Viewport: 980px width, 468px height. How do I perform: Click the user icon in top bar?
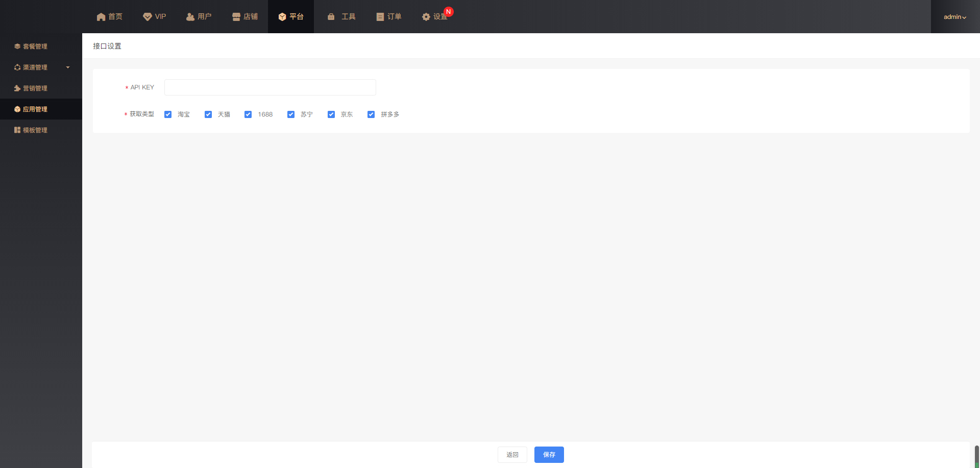click(190, 17)
